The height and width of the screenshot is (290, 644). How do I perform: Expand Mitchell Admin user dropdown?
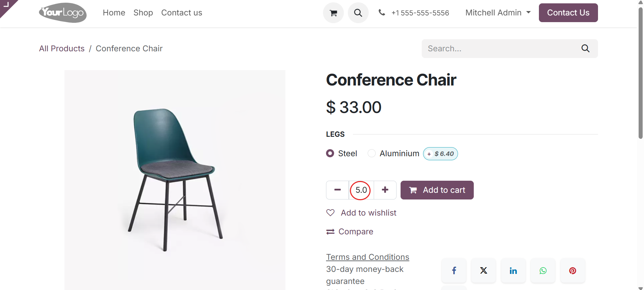point(498,13)
